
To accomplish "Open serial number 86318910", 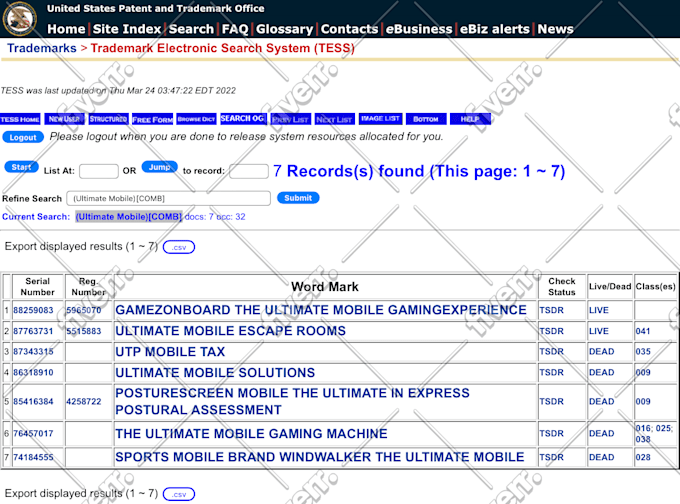I will coord(33,372).
